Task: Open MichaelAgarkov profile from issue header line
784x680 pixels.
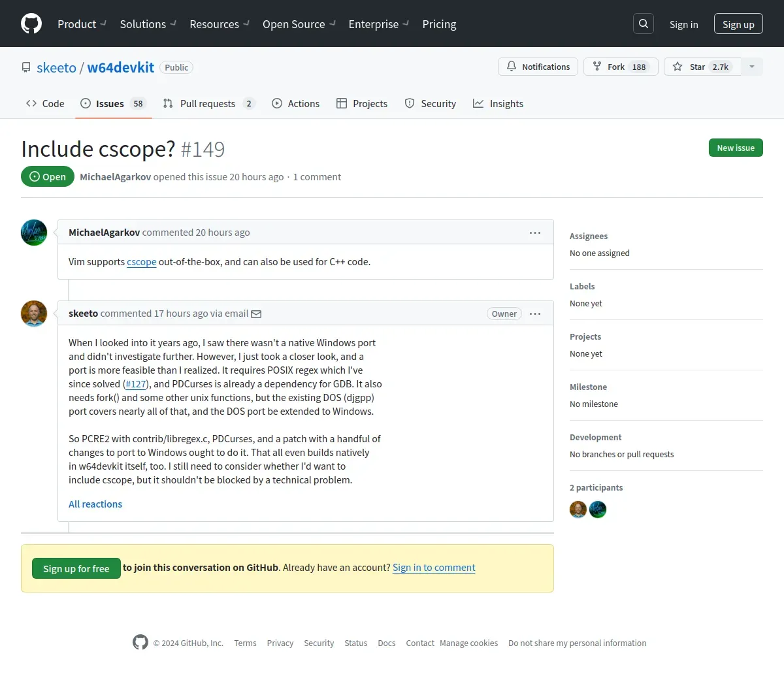Action: tap(115, 176)
